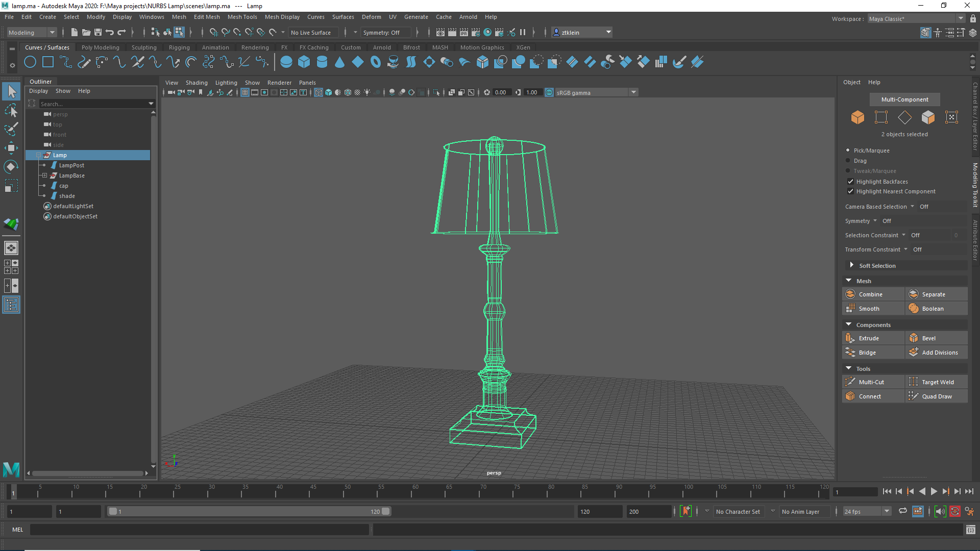Screen dimensions: 980x551
Task: Open the Curves menu
Action: pos(316,17)
